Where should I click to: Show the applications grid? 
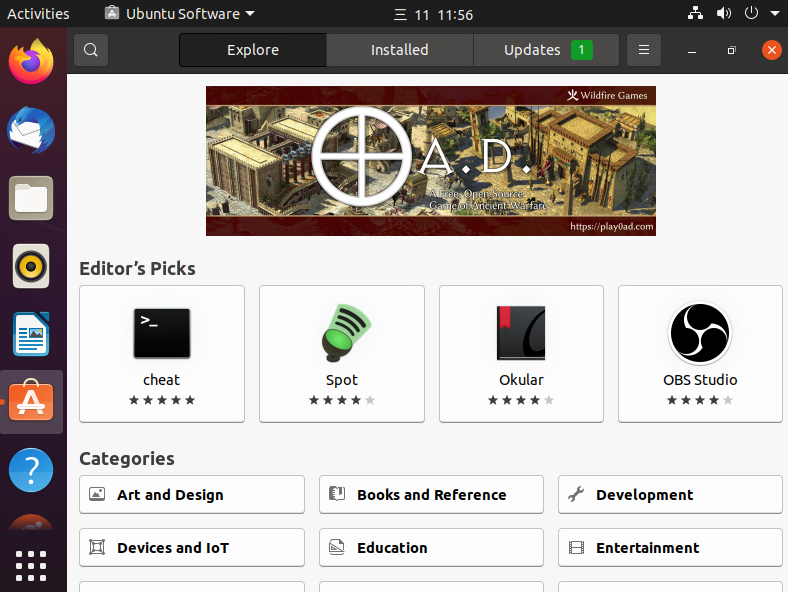pos(31,566)
